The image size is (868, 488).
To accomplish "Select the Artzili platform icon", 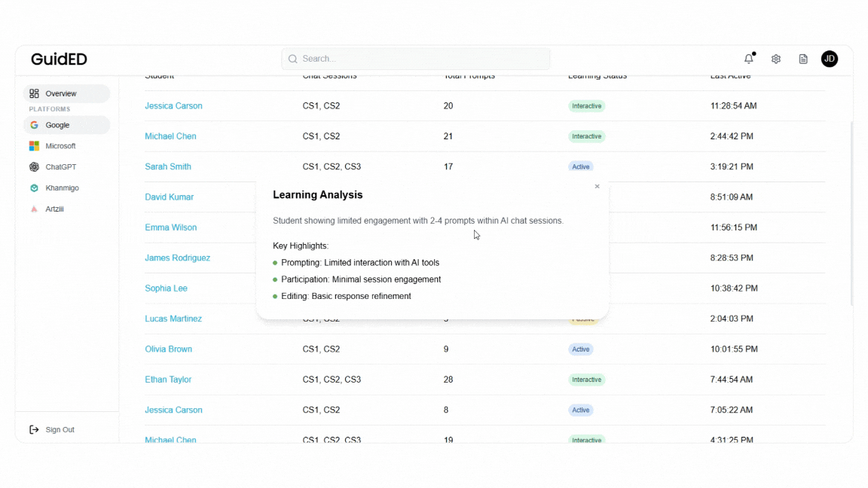I will click(34, 209).
